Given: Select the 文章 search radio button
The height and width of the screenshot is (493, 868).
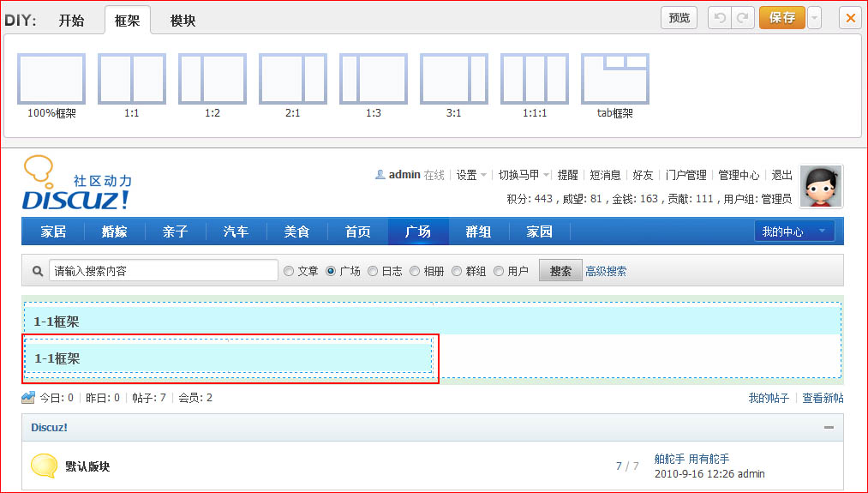Looking at the screenshot, I should [289, 272].
